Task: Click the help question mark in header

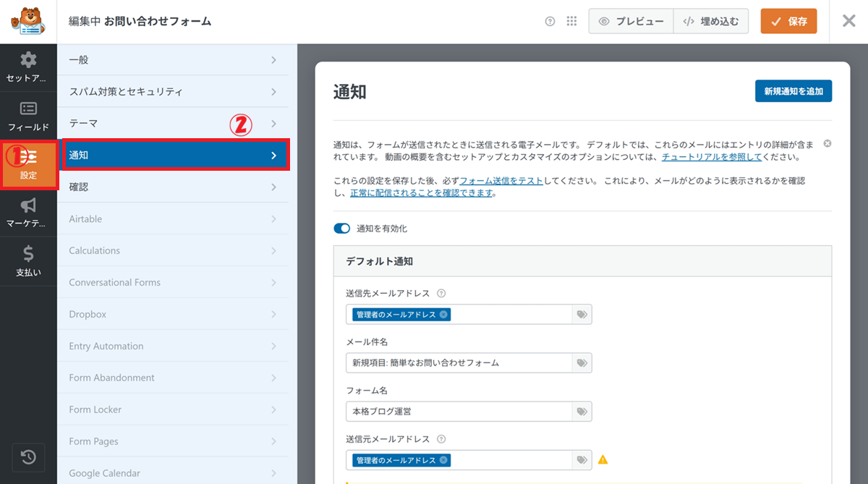Action: coord(550,22)
